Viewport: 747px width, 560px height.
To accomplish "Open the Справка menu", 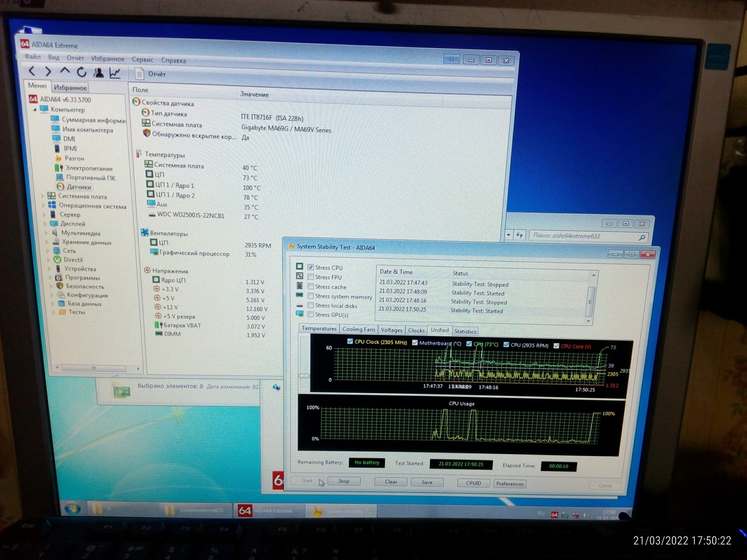I will [x=173, y=60].
